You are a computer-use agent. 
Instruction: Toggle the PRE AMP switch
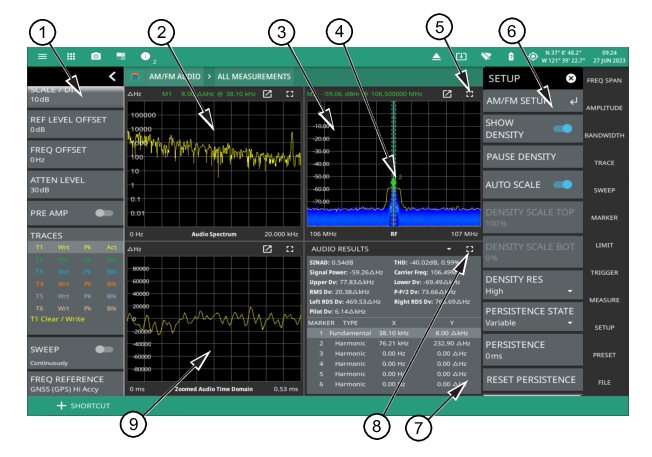point(103,213)
